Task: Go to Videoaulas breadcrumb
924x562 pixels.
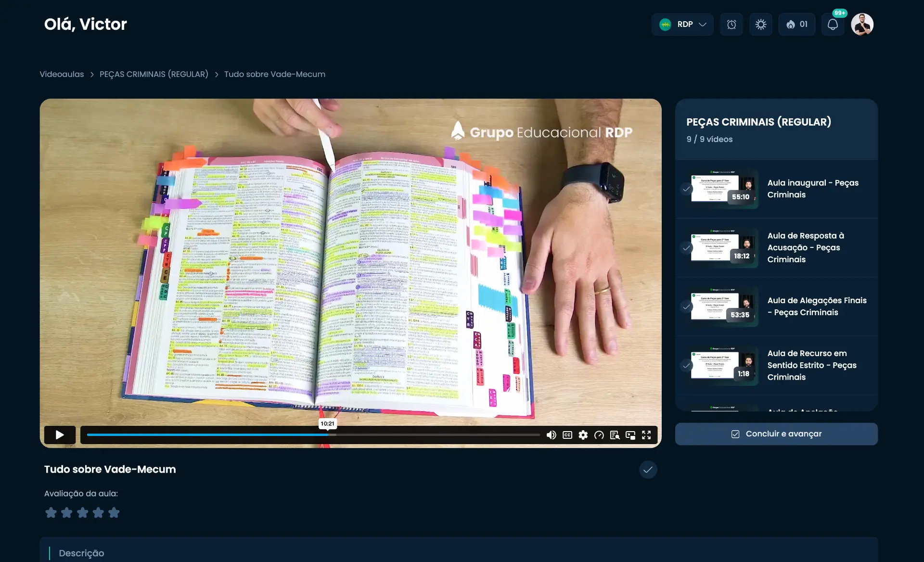Action: pyautogui.click(x=62, y=74)
